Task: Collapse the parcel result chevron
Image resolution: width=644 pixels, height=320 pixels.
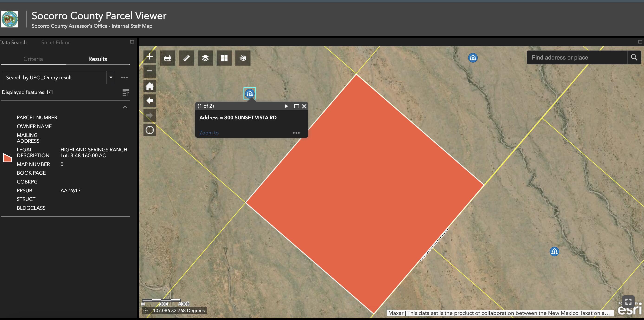Action: click(125, 107)
